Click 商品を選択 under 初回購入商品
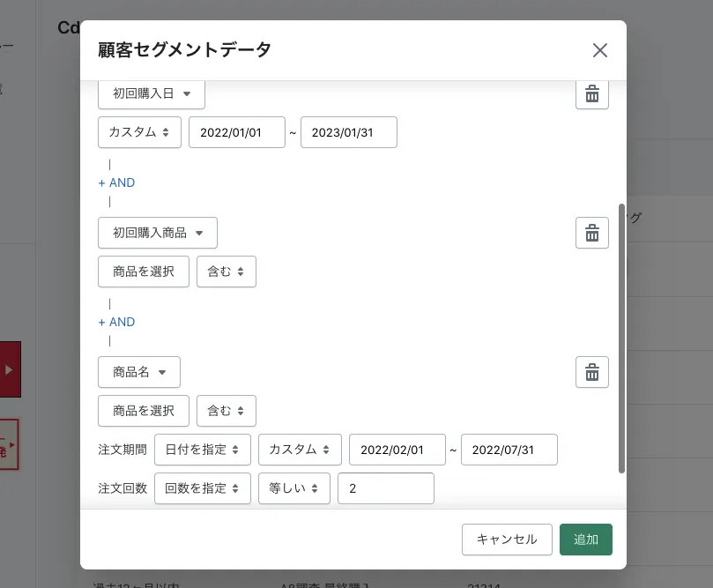The width and height of the screenshot is (713, 588). click(144, 272)
